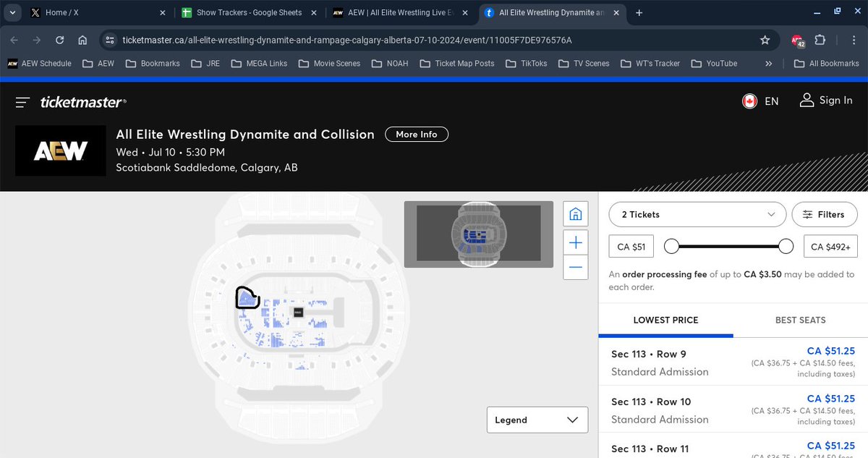Go to browser home page

(82, 40)
